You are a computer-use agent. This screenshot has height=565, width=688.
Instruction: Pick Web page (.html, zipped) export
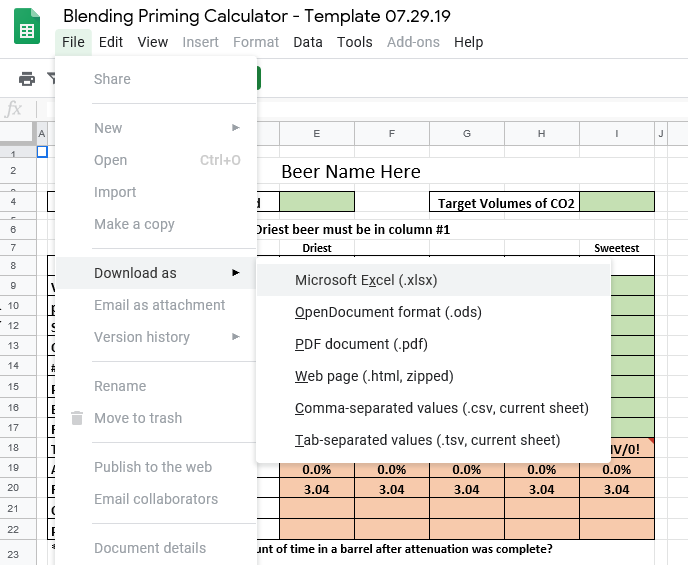tap(374, 376)
